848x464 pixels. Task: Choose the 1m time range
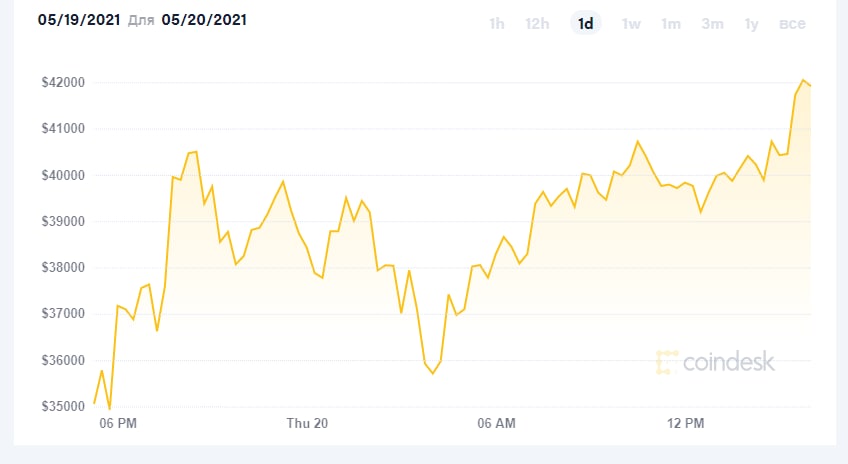pos(671,24)
